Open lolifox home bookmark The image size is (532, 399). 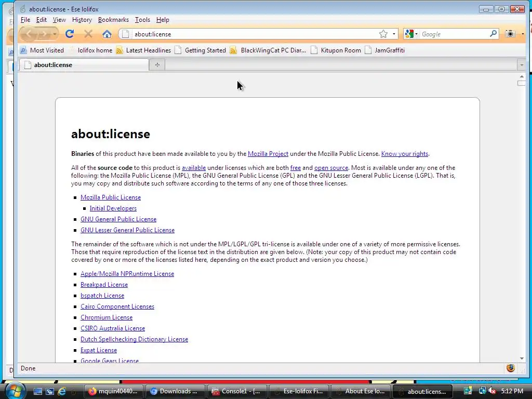91,50
